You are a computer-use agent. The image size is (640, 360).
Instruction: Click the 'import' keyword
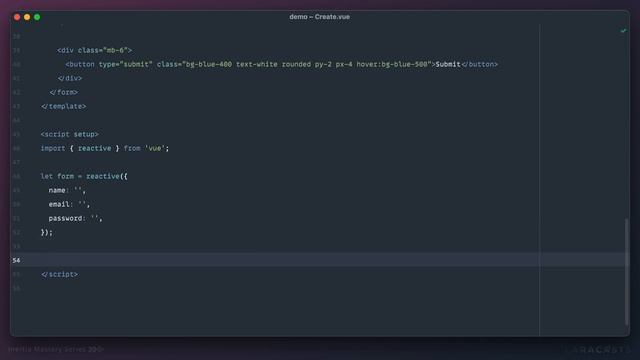53,148
